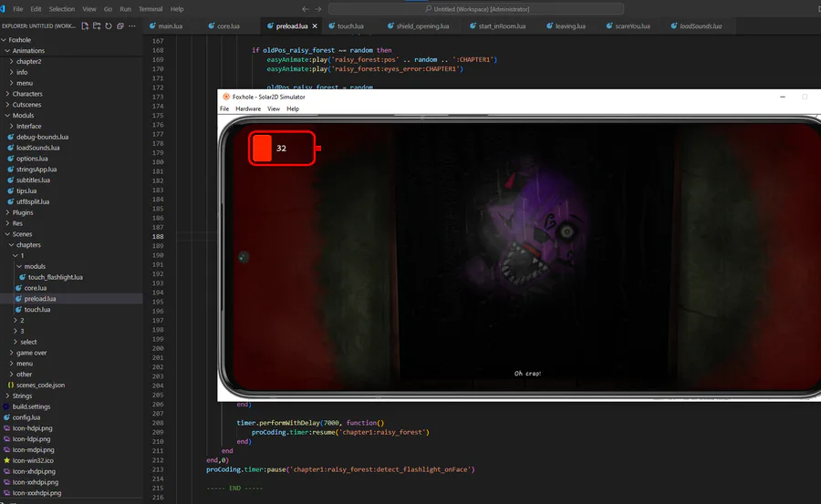Open Icon-hdpi.png image file
The image size is (821, 504).
(32, 428)
